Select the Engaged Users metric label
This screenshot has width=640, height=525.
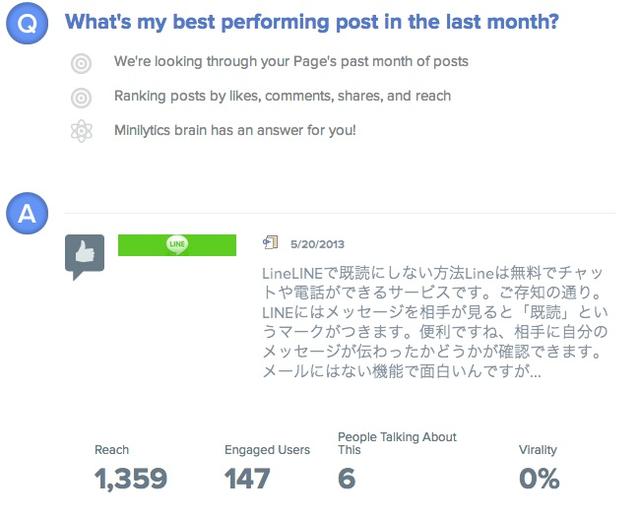coord(267,450)
